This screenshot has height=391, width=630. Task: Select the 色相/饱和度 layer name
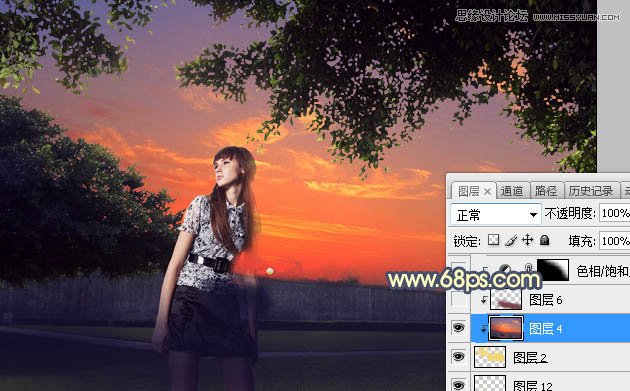tap(603, 271)
